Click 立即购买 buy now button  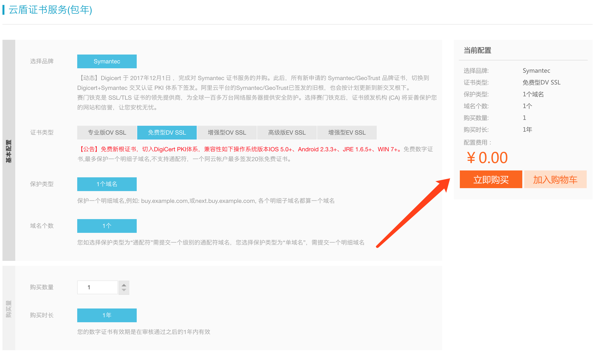tap(491, 180)
